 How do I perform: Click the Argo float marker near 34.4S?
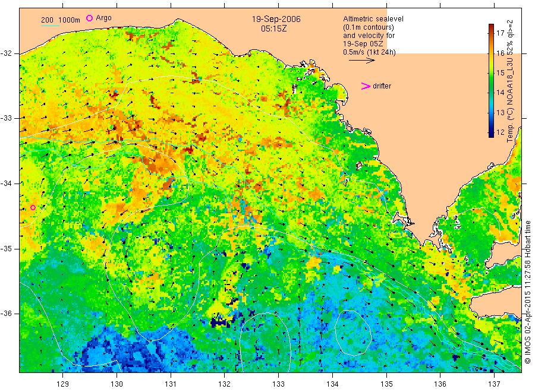(x=33, y=208)
